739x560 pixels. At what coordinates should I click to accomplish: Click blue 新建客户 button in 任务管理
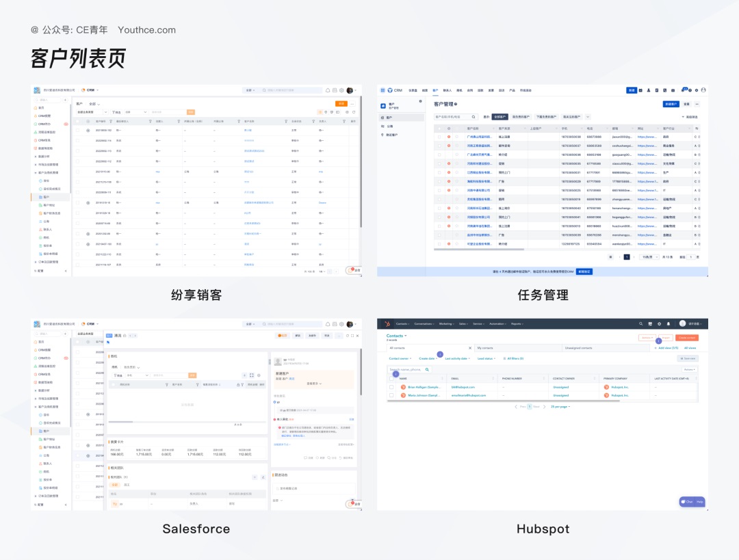tap(671, 104)
